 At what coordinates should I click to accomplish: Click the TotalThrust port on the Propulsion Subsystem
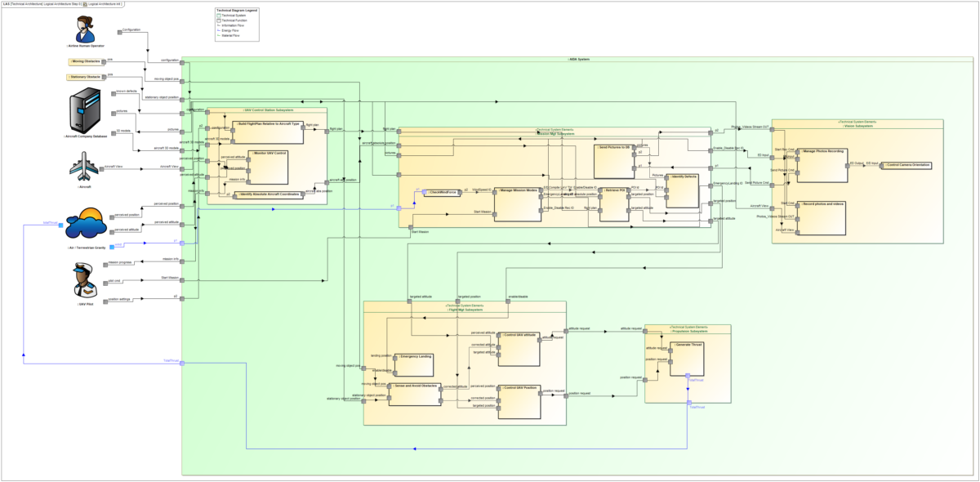(688, 402)
